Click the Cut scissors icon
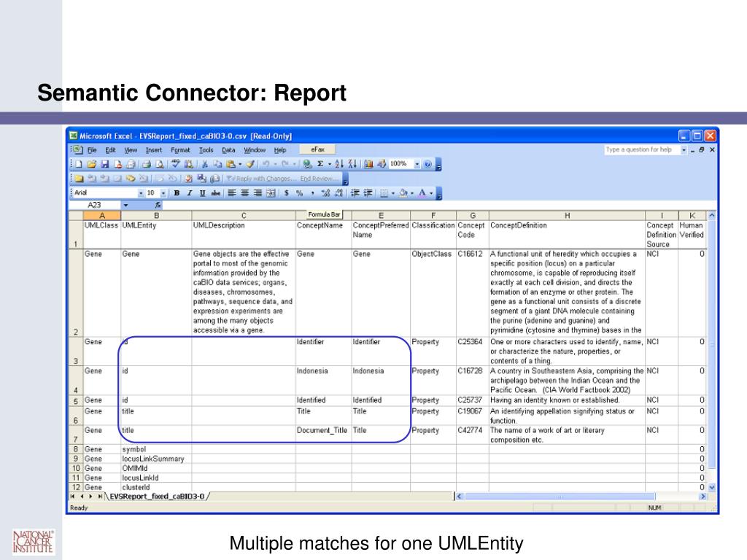Screen dimensions: 747x560 [x=204, y=164]
